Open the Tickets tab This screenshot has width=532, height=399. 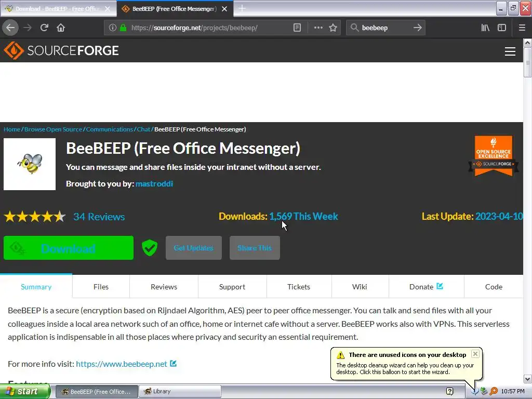click(x=299, y=287)
